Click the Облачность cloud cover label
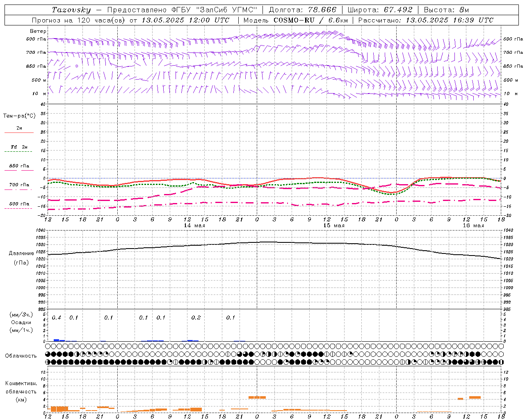The width and height of the screenshot is (525, 420). [21, 356]
